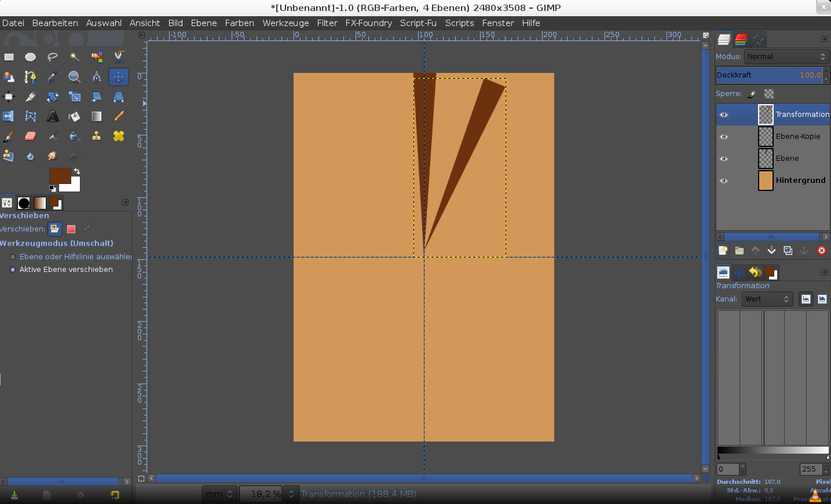The image size is (831, 504).
Task: Activate the Pencil tool
Action: (x=119, y=116)
